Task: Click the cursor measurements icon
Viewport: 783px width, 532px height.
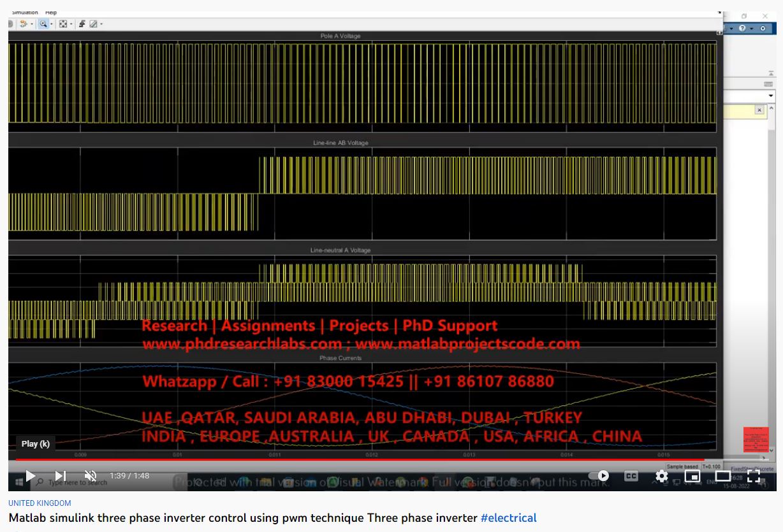Action: point(93,24)
